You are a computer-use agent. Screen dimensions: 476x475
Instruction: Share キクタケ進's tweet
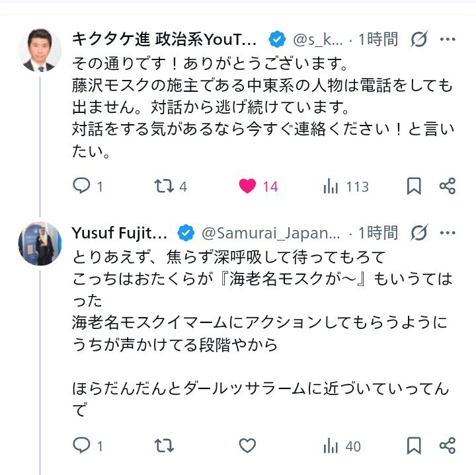tap(448, 186)
